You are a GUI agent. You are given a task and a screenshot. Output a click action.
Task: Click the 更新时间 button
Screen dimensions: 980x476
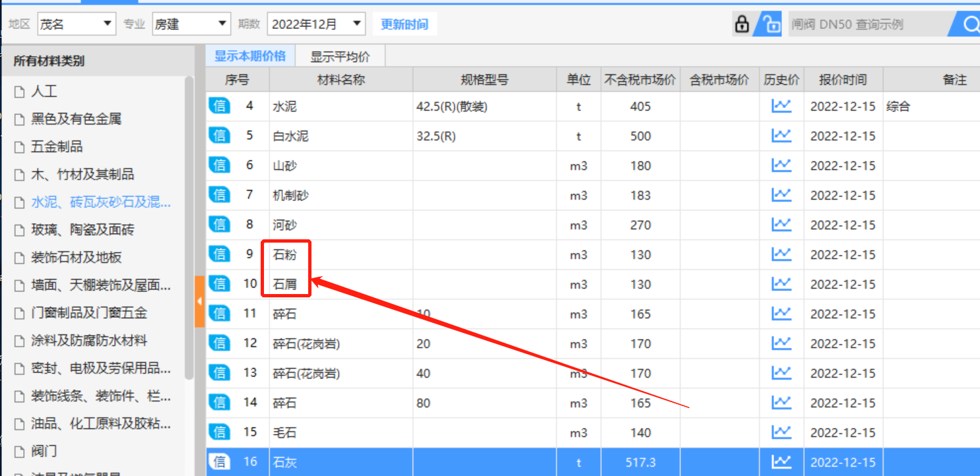tap(405, 24)
